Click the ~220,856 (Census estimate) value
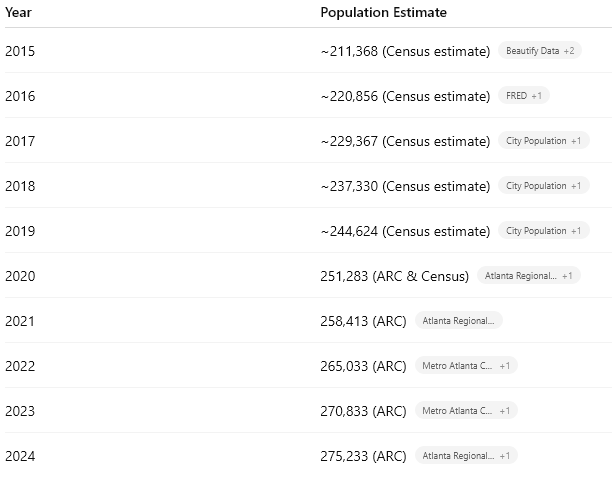This screenshot has width=612, height=479. pos(405,96)
